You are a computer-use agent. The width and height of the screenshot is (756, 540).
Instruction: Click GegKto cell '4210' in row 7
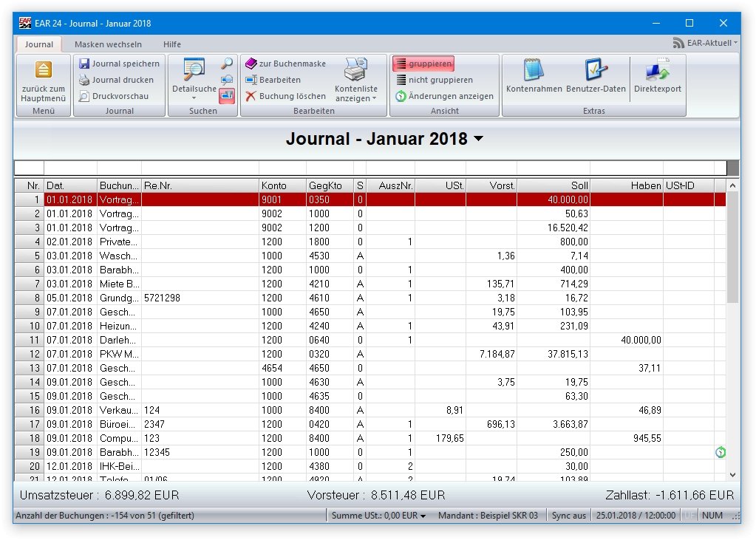coord(330,284)
